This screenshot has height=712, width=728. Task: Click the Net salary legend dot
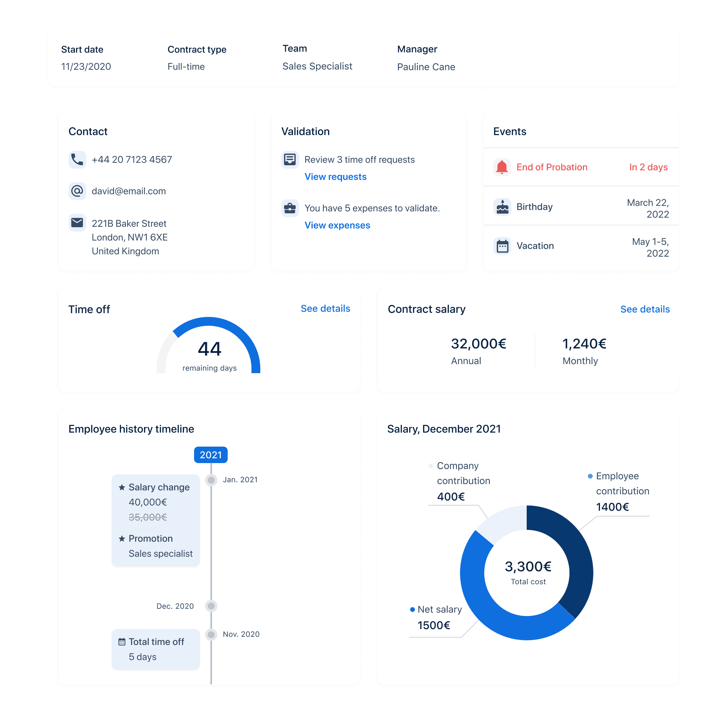[412, 610]
